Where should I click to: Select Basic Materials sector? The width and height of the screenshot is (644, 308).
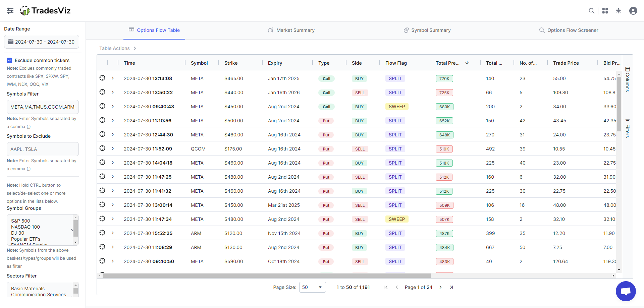28,289
